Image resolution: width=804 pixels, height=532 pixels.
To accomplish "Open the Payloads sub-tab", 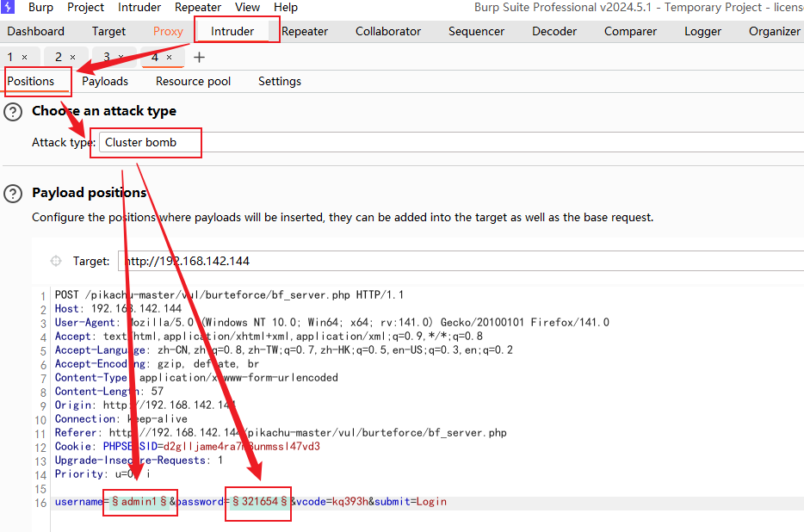I will tap(105, 81).
